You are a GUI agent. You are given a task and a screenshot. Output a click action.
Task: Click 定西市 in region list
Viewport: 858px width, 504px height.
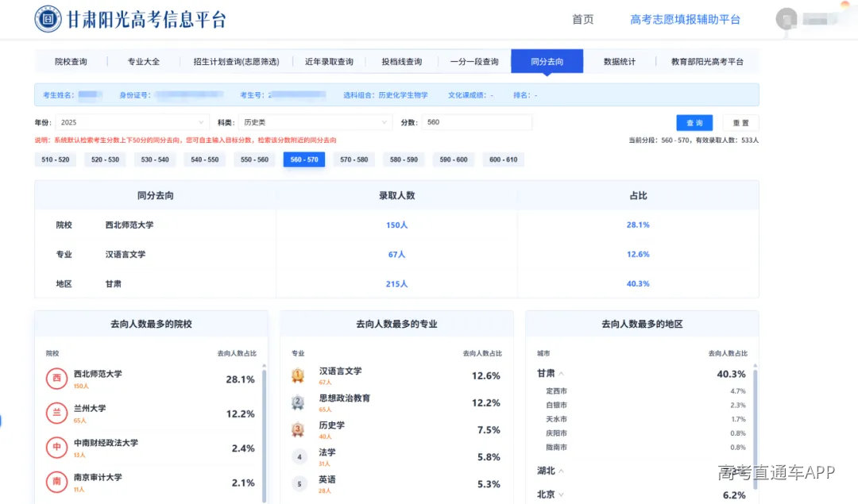coord(556,391)
